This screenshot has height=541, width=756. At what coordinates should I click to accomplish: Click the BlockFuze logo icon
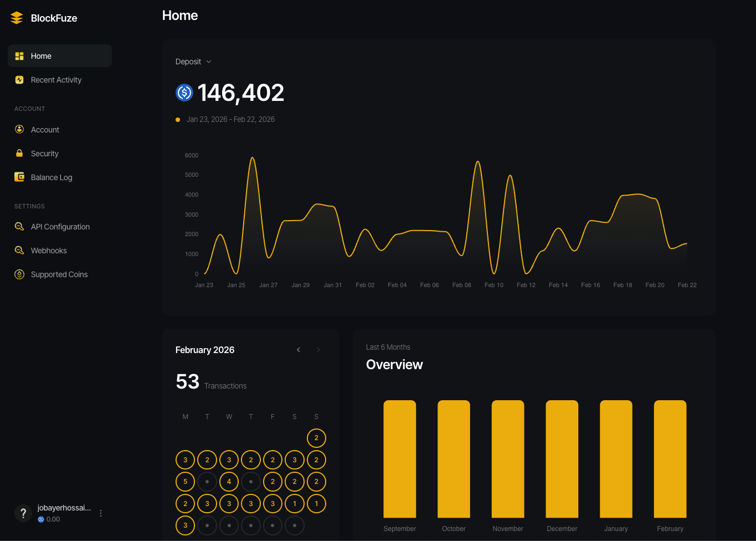coord(17,18)
